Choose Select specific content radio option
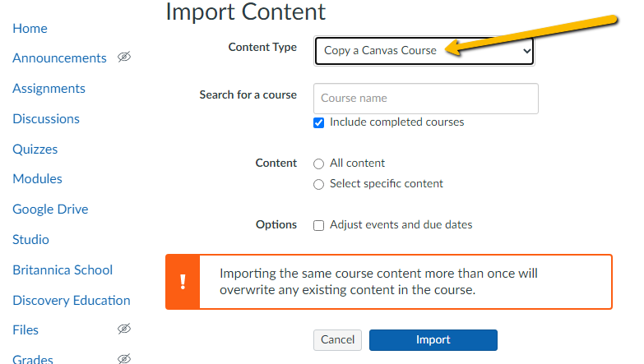 (319, 184)
